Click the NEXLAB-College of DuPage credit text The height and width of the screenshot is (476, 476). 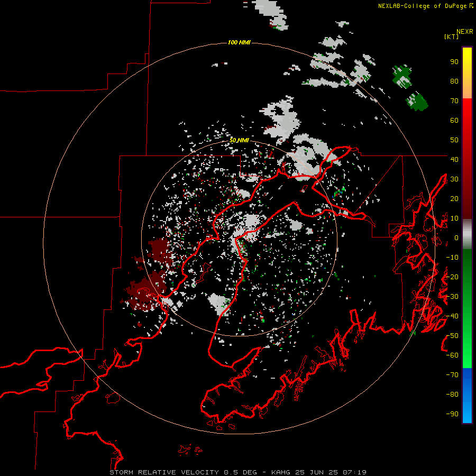422,6
